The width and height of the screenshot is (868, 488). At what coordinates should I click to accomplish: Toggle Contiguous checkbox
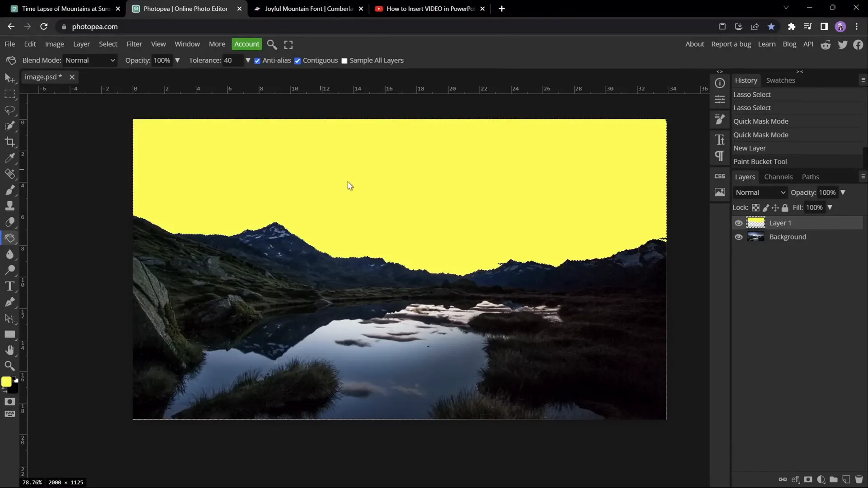tap(297, 61)
